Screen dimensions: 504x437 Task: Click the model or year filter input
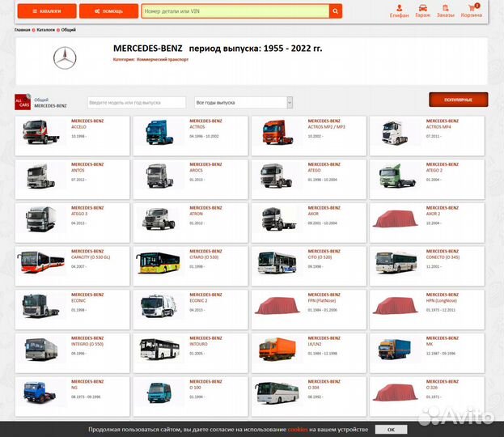[x=137, y=103]
